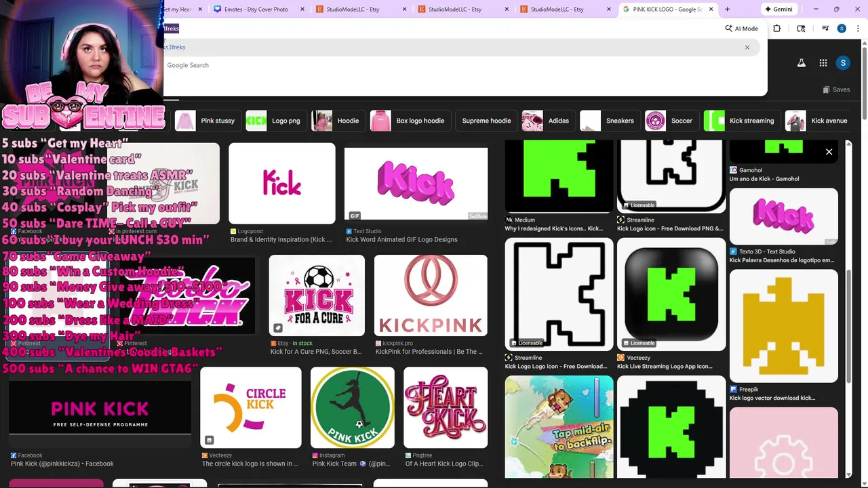Viewport: 868px width, 488px height.
Task: Open 'The circle kick logo is shown' link
Action: tap(250, 464)
